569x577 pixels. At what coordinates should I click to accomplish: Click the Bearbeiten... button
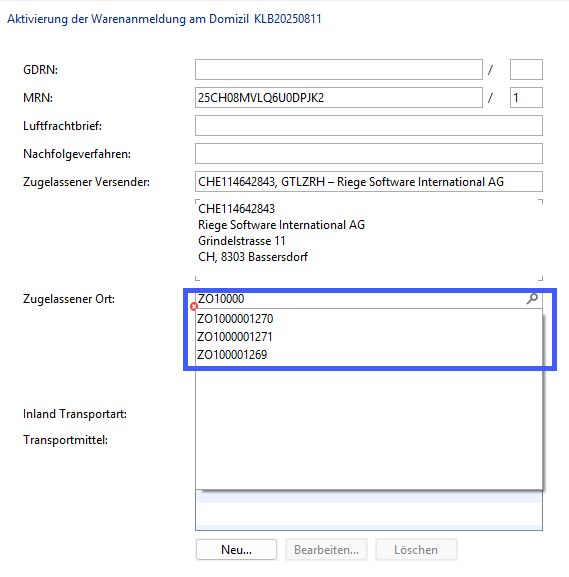(x=326, y=550)
